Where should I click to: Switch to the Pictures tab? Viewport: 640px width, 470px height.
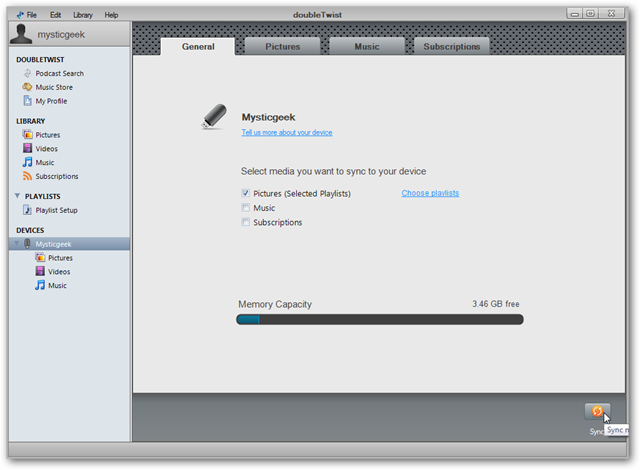tap(282, 47)
